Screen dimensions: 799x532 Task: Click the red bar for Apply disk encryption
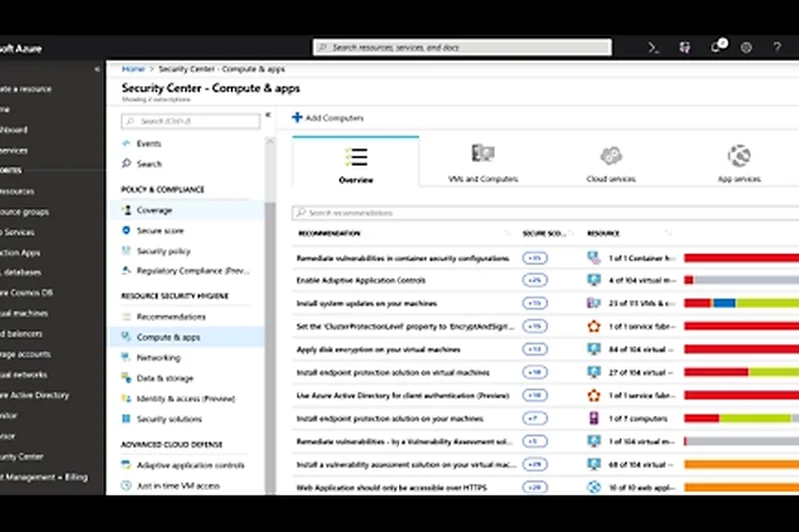[741, 349]
